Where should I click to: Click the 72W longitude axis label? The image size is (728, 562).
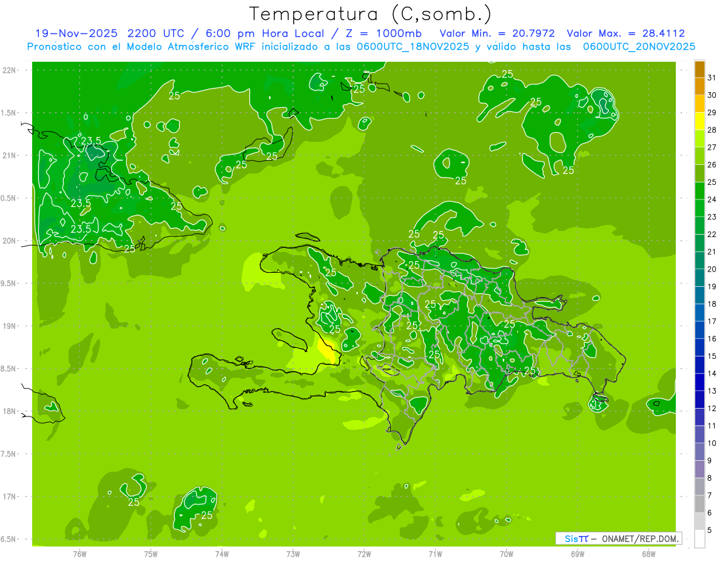click(364, 554)
